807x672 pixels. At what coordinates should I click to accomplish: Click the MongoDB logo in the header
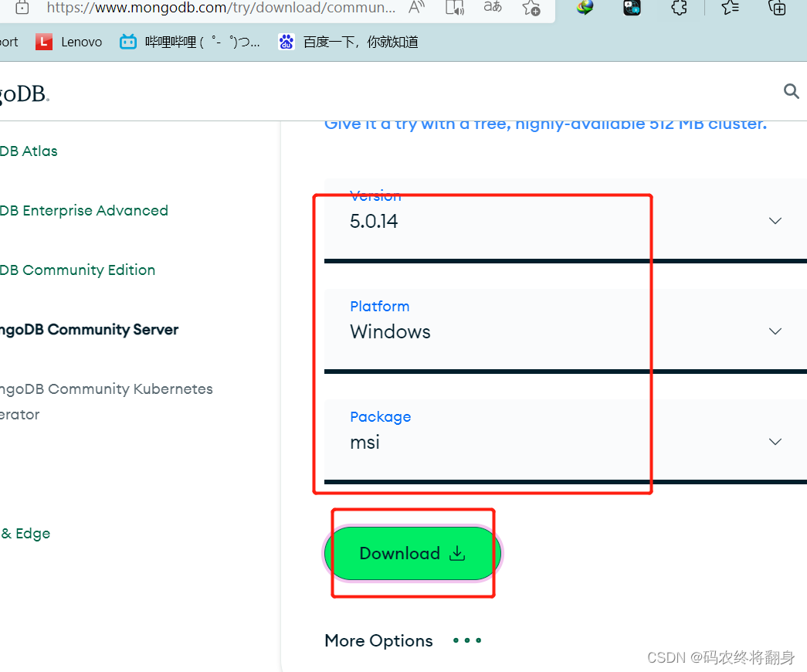click(25, 93)
